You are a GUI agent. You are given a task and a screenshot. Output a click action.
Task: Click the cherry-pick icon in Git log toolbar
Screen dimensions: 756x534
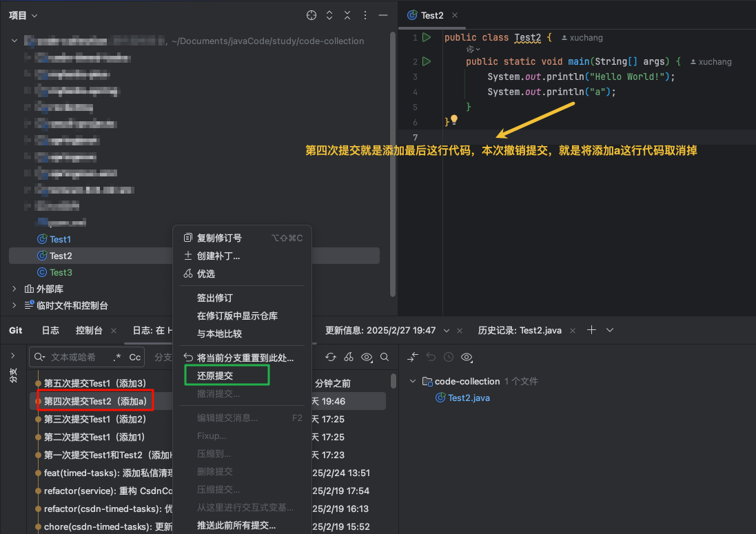click(349, 357)
